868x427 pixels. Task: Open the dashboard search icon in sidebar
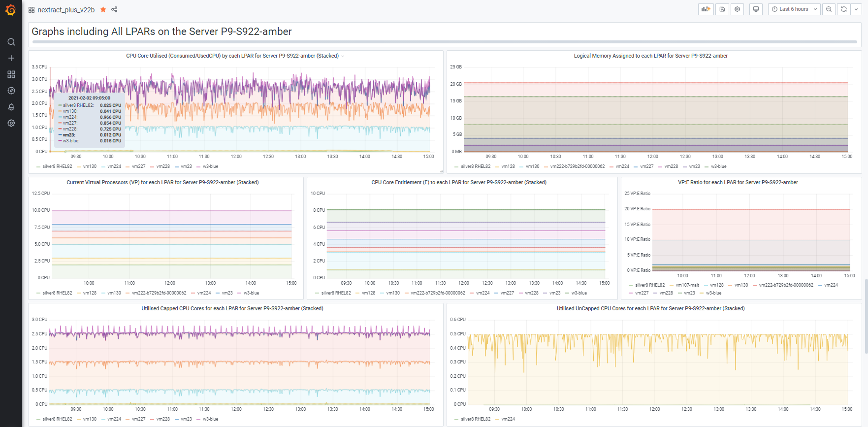11,42
